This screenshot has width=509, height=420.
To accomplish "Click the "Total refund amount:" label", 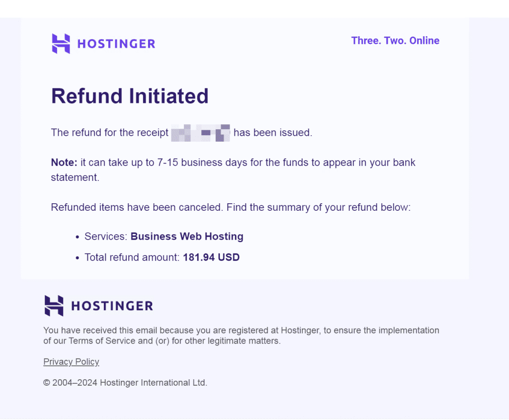I will coord(132,257).
